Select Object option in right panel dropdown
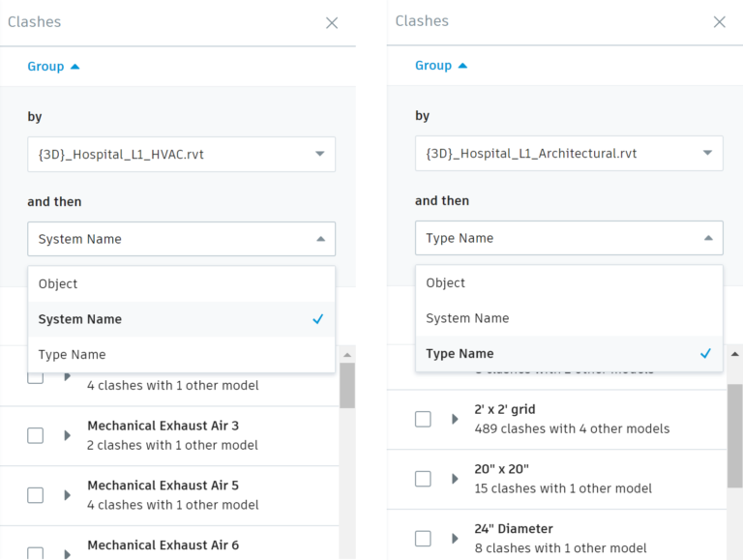Image resolution: width=743 pixels, height=560 pixels. 569,282
